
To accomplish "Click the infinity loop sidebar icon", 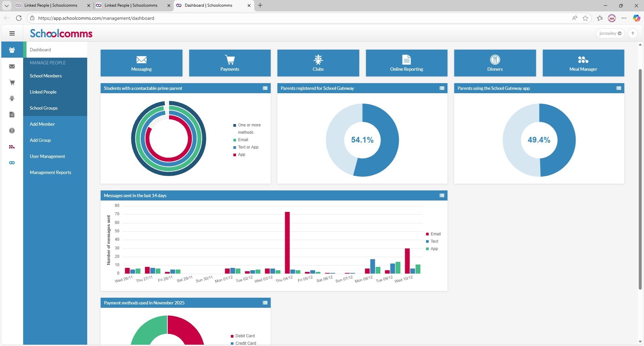I will click(x=12, y=163).
